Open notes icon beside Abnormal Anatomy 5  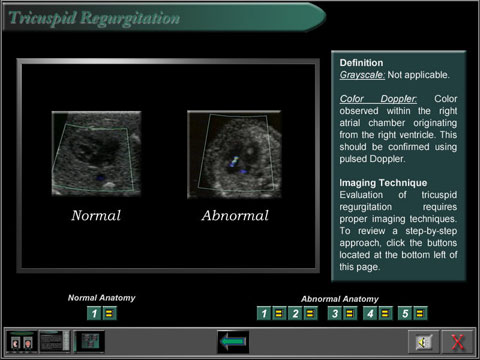pyautogui.click(x=420, y=313)
